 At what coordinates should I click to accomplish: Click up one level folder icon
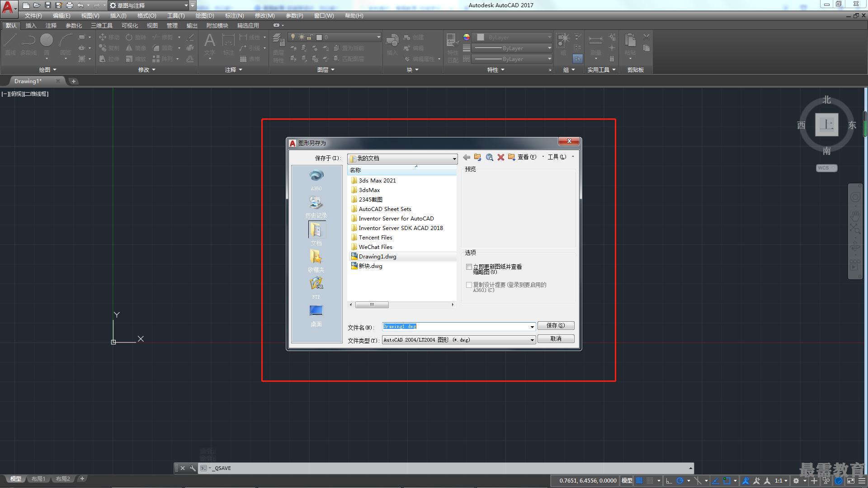pos(477,157)
